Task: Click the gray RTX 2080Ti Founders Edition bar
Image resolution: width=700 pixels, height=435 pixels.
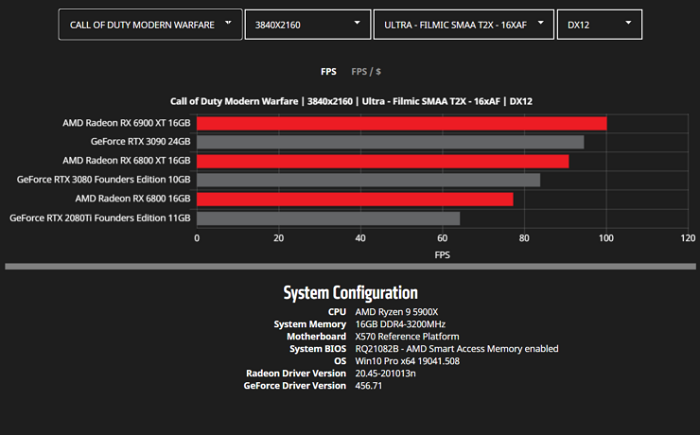Action: coord(328,218)
